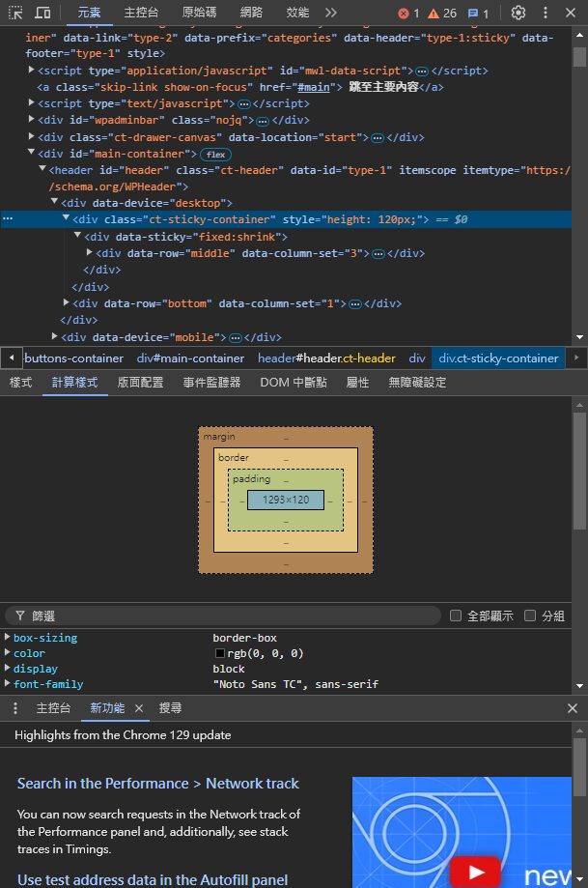This screenshot has width=588, height=888.
Task: Click ellipsis of data-row bottom div
Action: (x=355, y=304)
